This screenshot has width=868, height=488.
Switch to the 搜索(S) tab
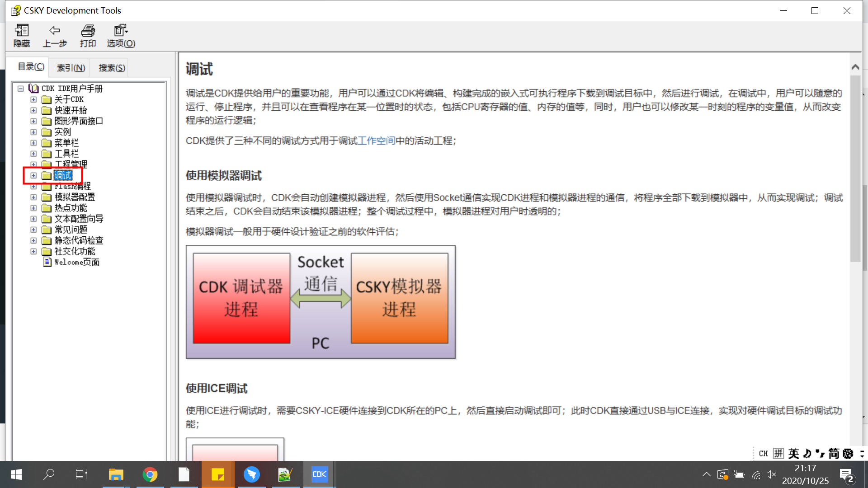click(x=111, y=67)
